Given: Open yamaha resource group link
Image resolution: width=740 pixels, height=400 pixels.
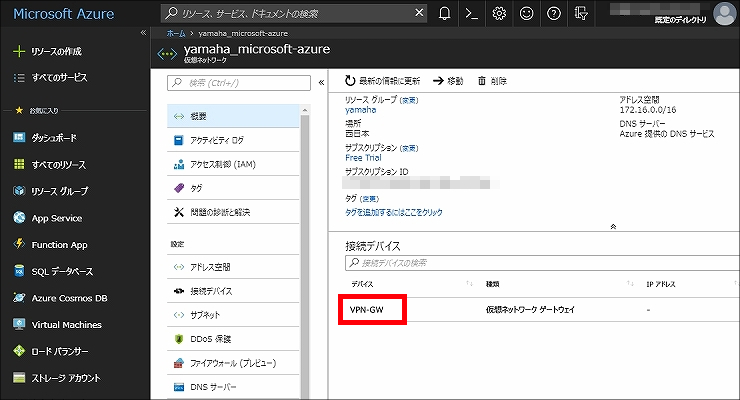Looking at the screenshot, I should click(x=361, y=110).
